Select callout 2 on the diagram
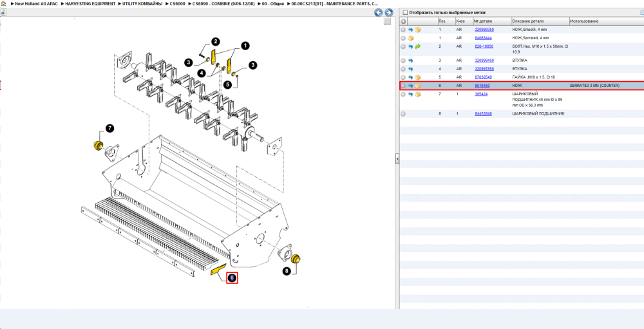The width and height of the screenshot is (644, 329). (216, 41)
